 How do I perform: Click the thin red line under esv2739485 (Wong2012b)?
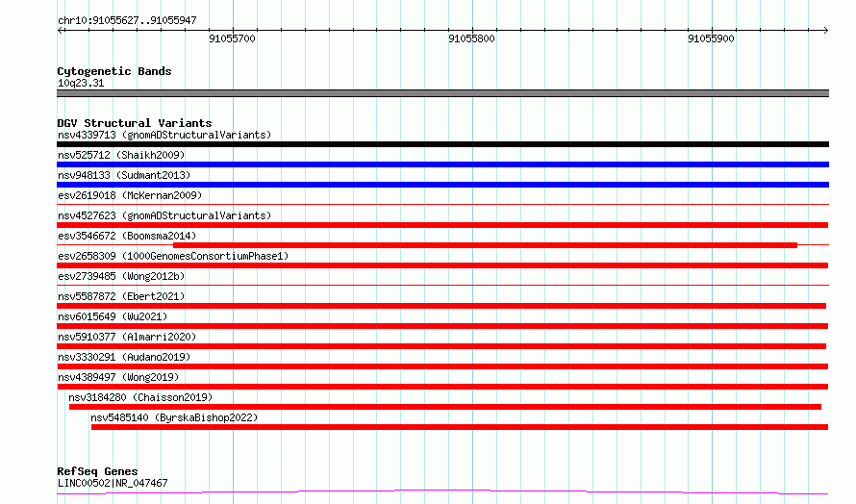point(442,285)
